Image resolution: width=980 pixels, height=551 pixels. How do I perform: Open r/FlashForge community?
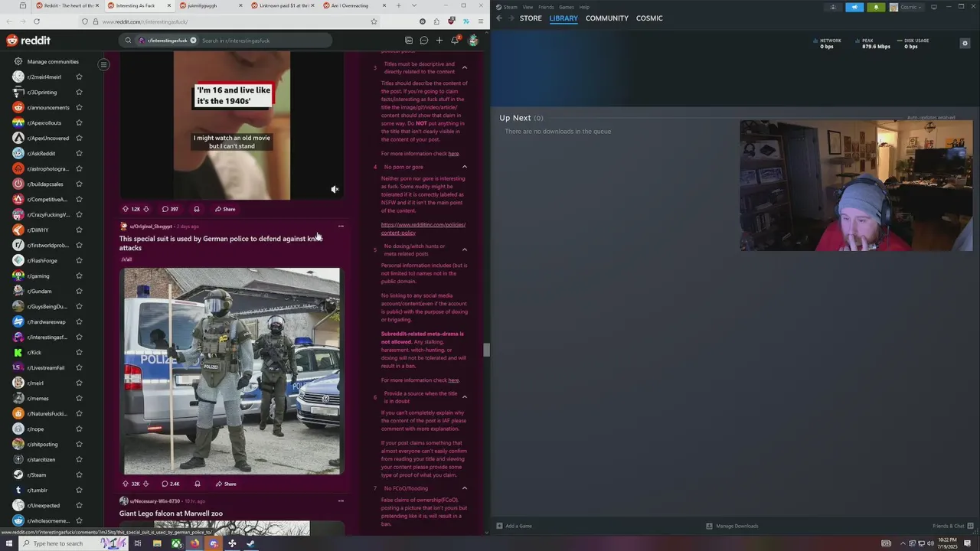[x=42, y=260]
